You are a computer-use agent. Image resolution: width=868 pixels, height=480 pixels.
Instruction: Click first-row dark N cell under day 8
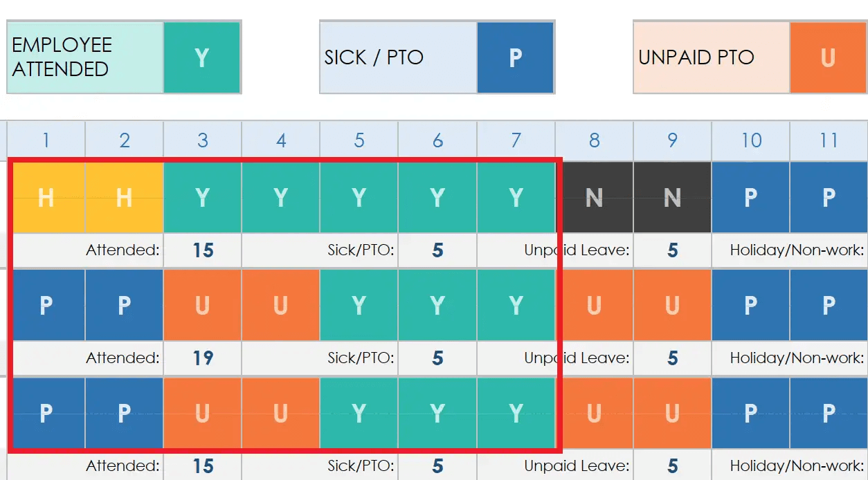595,197
